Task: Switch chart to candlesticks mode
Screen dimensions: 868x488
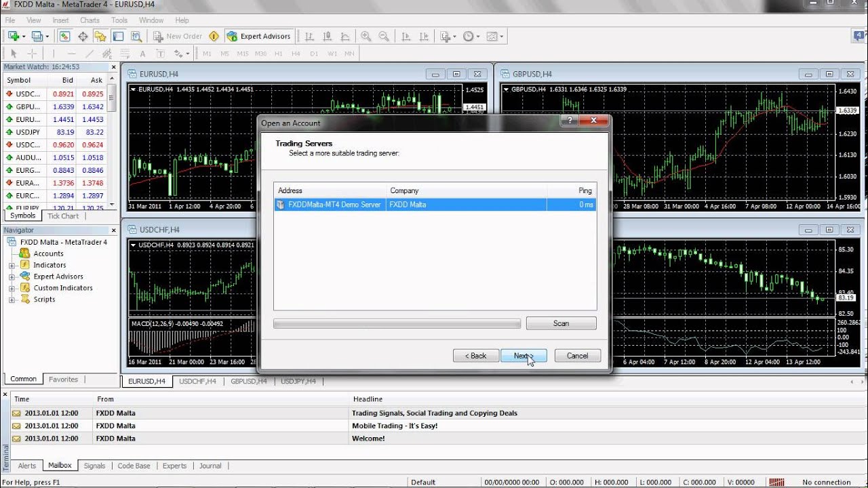Action: tap(327, 36)
